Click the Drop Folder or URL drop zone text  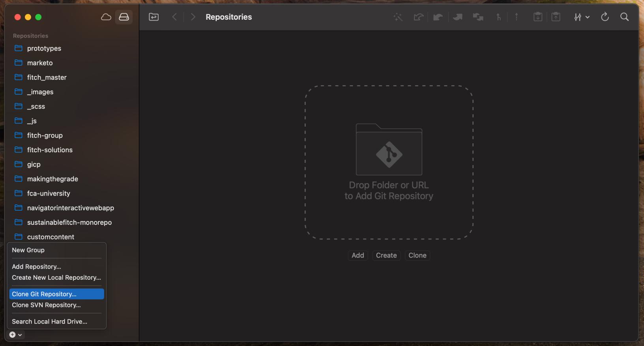pos(389,191)
